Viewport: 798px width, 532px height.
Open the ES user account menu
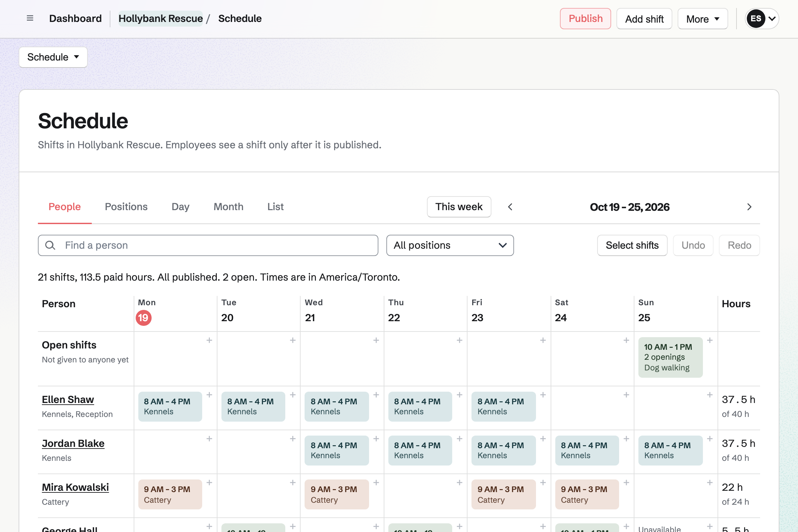point(762,19)
